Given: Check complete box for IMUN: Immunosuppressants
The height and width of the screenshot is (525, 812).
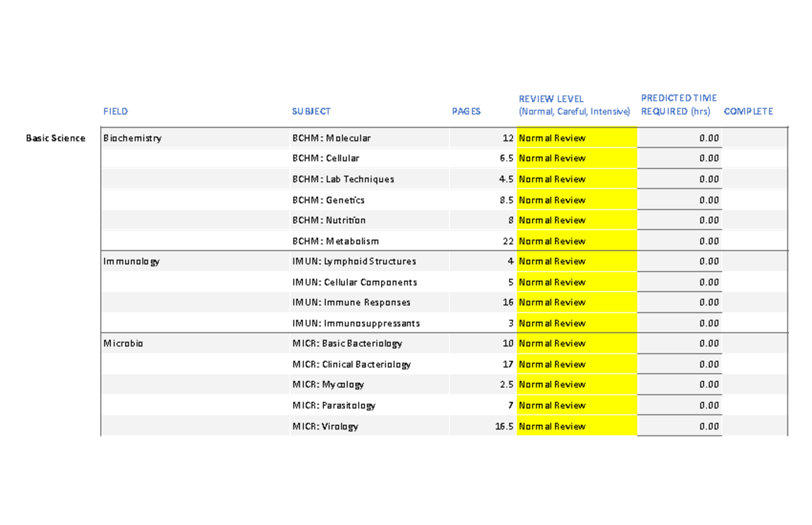Looking at the screenshot, I should point(753,323).
